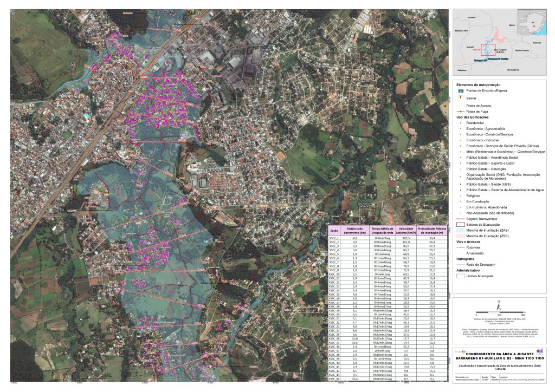This screenshot has height=392, width=555.
Task: Click the 'Betim' label in locator map
Action: [512, 25]
